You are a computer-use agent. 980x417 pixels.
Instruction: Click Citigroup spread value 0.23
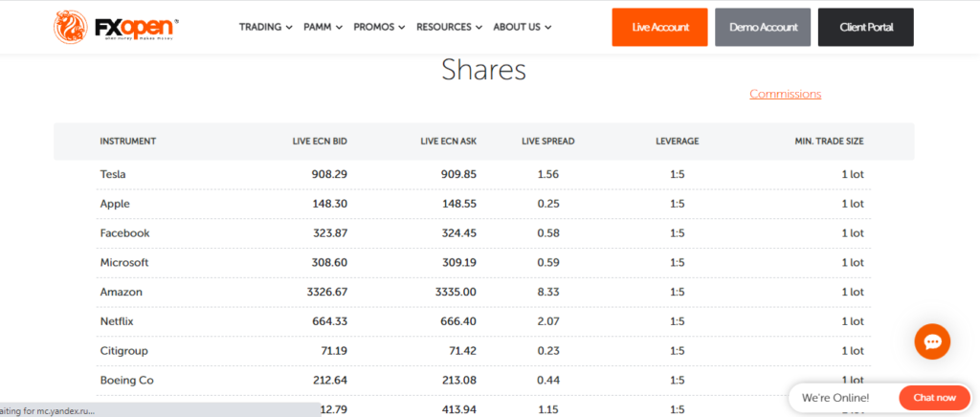[x=548, y=351]
